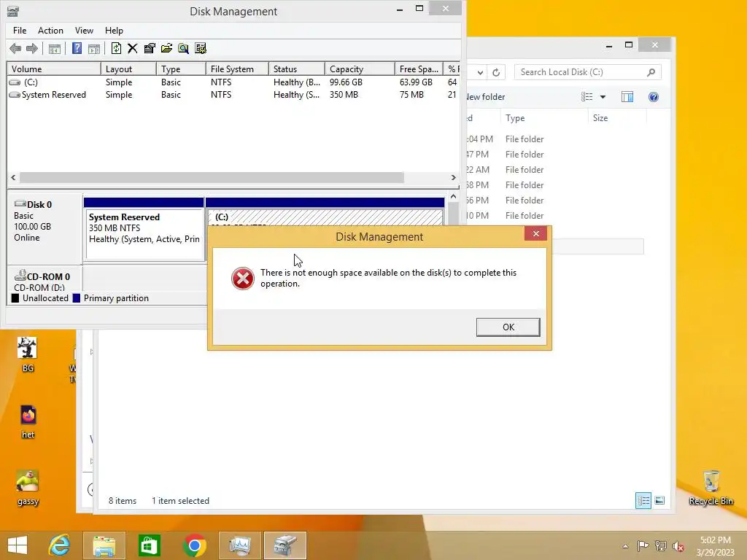Viewport: 747px width, 560px height.
Task: Sort by the Layout column header
Action: 128,69
